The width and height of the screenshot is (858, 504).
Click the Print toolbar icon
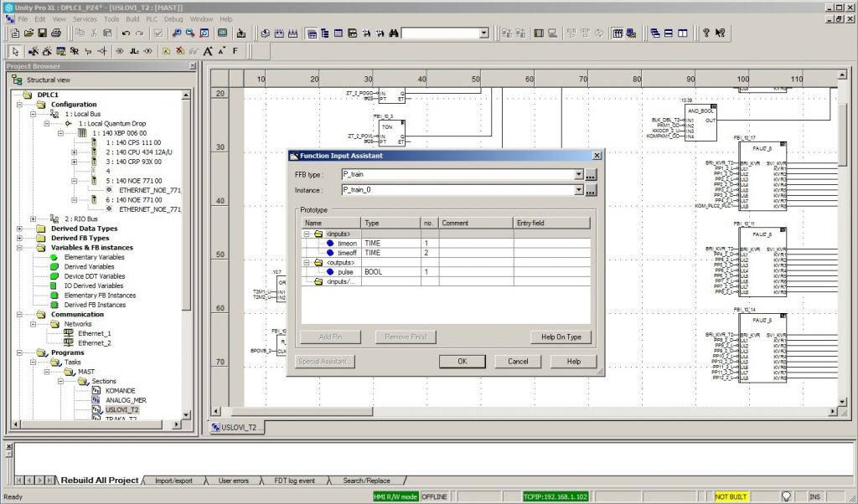point(55,33)
